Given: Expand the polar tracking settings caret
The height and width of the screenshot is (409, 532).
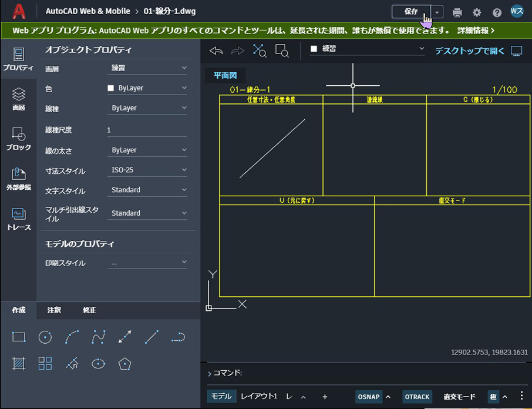Looking at the screenshot, I should point(505,397).
